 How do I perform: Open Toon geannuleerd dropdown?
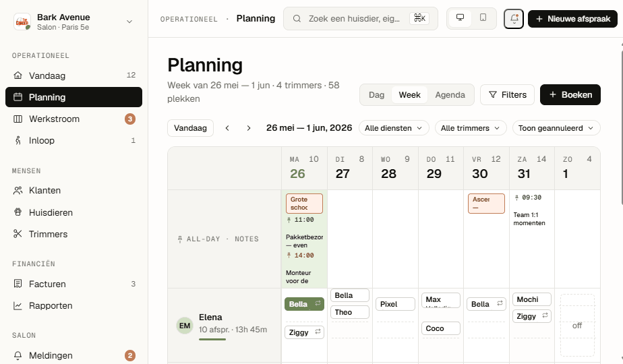(556, 128)
